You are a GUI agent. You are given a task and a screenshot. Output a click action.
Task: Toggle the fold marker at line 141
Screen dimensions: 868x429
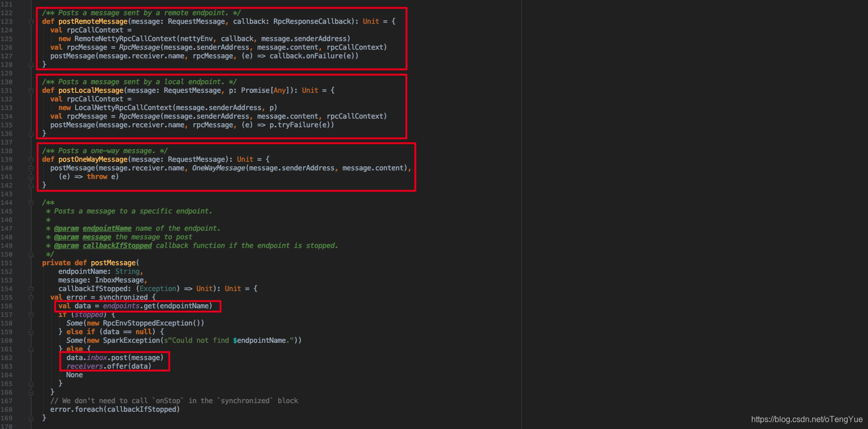(31, 177)
